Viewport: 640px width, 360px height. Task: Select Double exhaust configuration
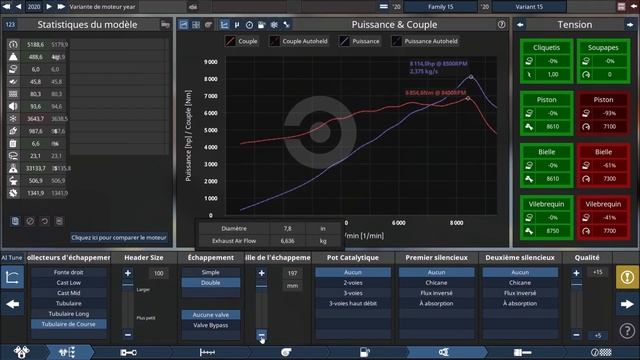click(x=211, y=282)
